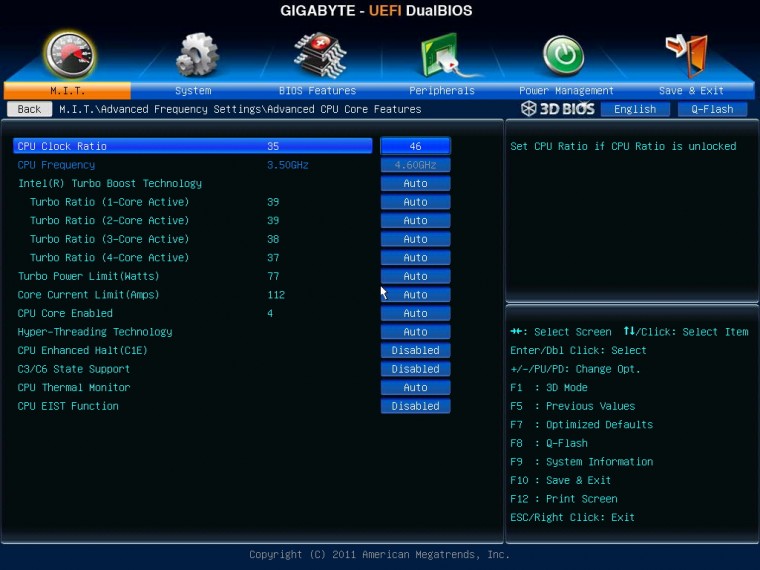Click the F12 Print Screen help line
Screen dimensions: 760x570
point(564,499)
